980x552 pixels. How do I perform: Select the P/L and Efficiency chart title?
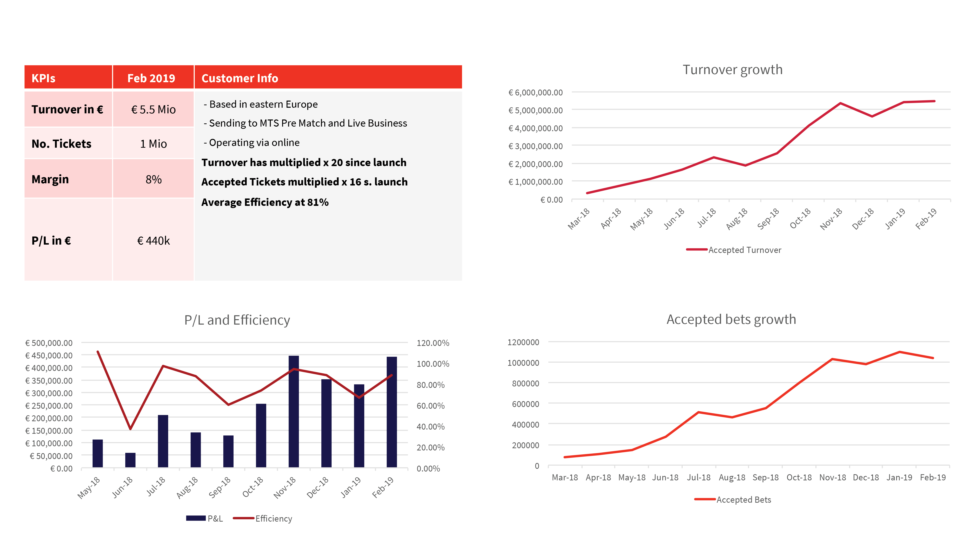237,320
